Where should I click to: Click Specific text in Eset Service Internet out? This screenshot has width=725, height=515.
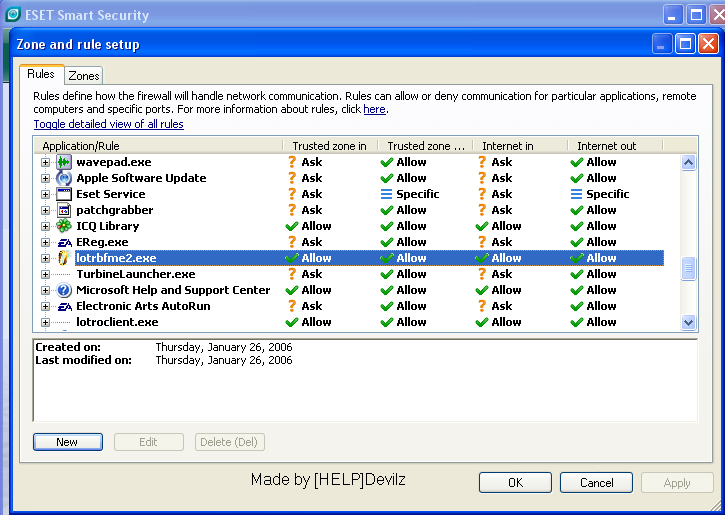click(x=608, y=194)
